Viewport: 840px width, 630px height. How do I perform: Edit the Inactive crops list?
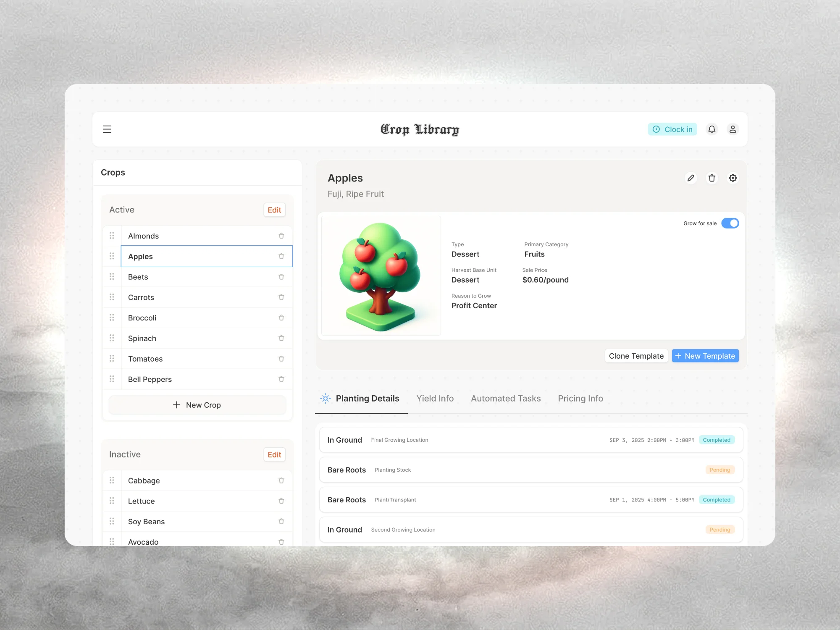[x=274, y=454]
